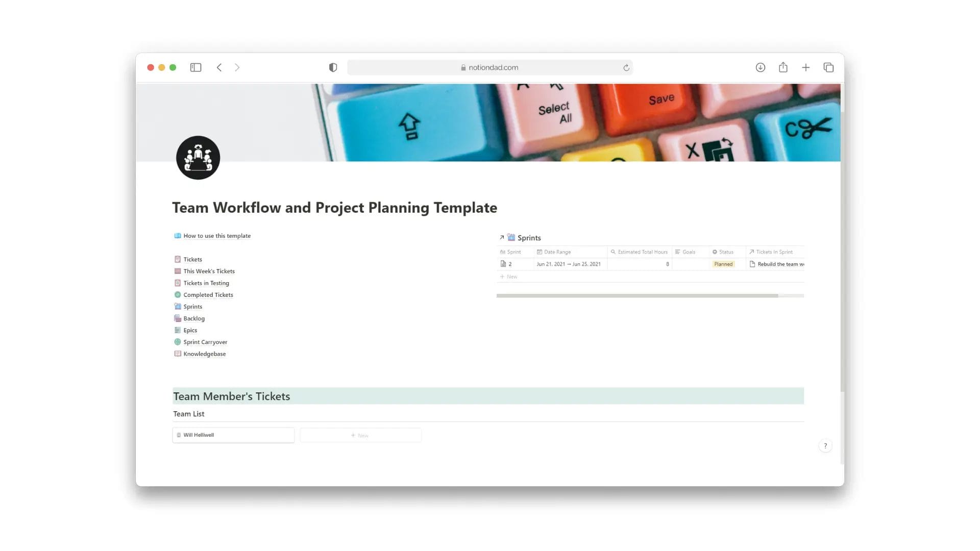The height and width of the screenshot is (551, 980).
Task: Select the Sprints tab in sidebar
Action: click(x=192, y=306)
